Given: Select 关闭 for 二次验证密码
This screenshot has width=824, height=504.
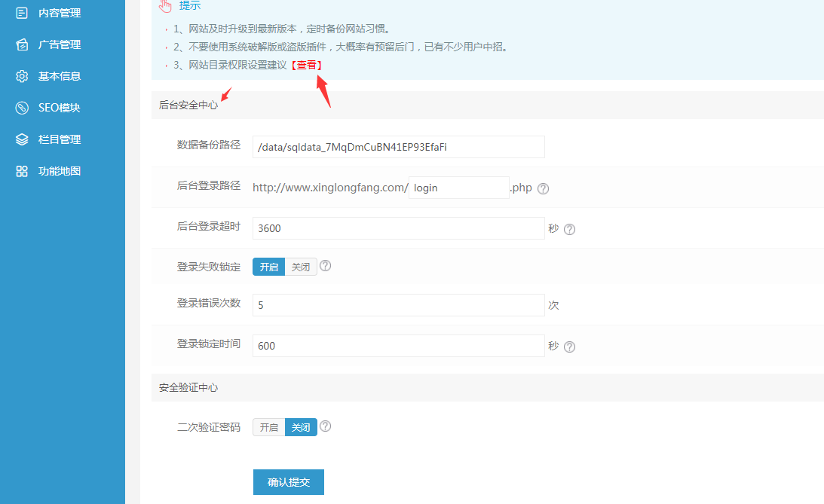Looking at the screenshot, I should pyautogui.click(x=301, y=427).
